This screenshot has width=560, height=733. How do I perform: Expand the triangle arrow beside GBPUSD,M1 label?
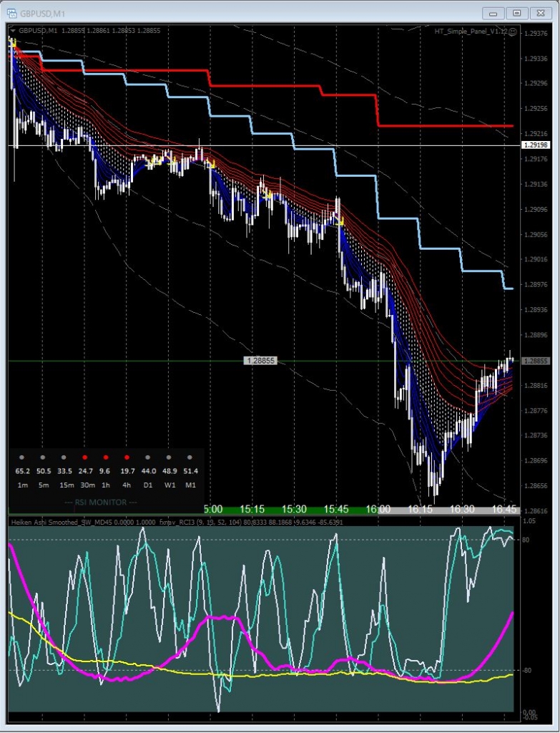click(x=13, y=31)
